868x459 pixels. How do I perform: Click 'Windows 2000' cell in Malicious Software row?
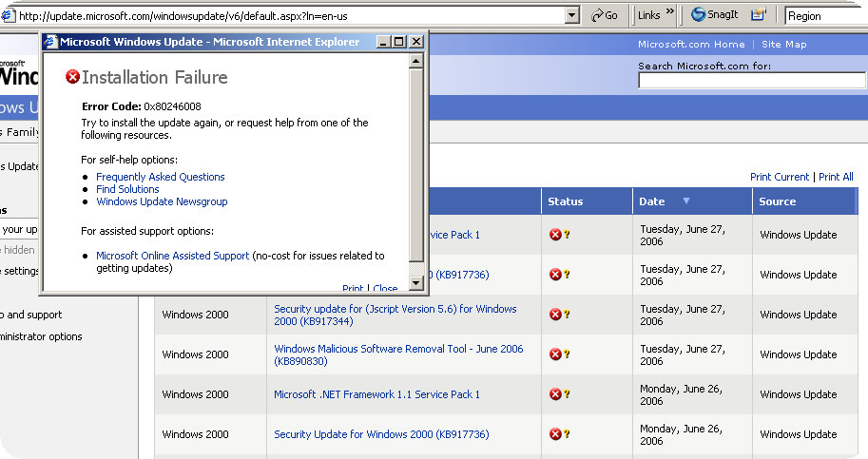pyautogui.click(x=196, y=354)
